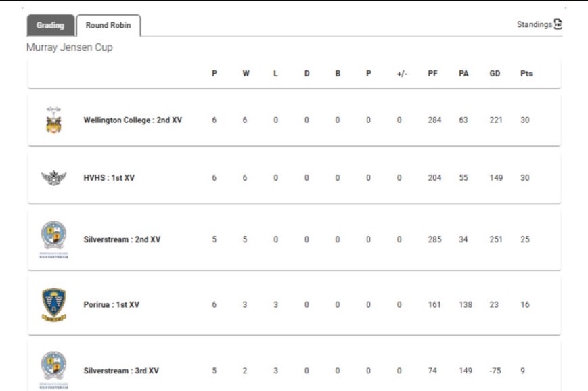
Task: Click the Porirua shield logo
Action: coord(53,304)
